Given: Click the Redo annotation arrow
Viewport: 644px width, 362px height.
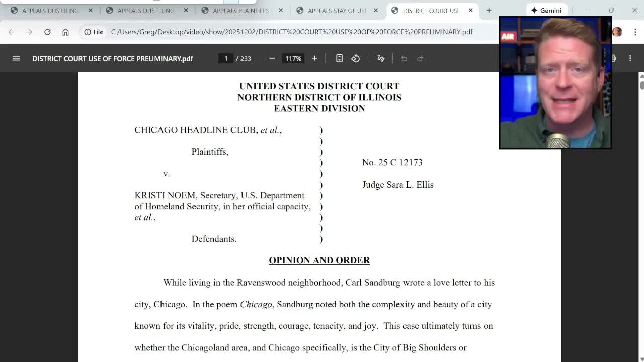Looking at the screenshot, I should coord(420,58).
